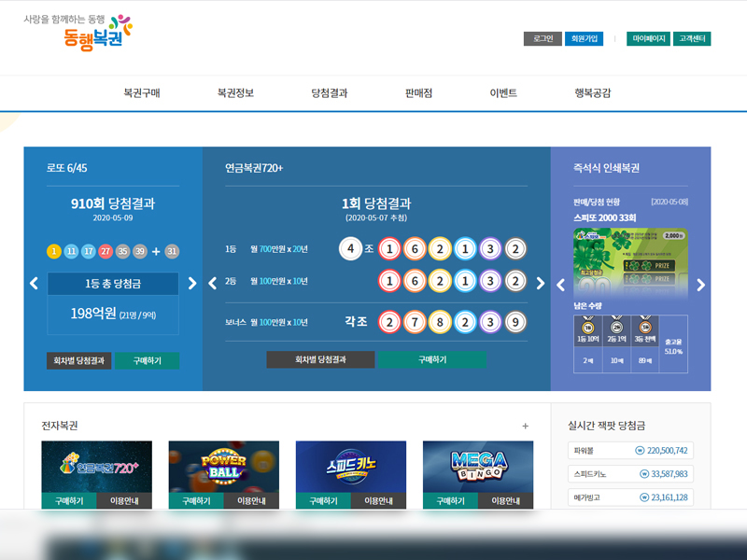The image size is (747, 560).
Task: Click 파워볼 jackpot amount 220,500,742
Action: coord(667,451)
